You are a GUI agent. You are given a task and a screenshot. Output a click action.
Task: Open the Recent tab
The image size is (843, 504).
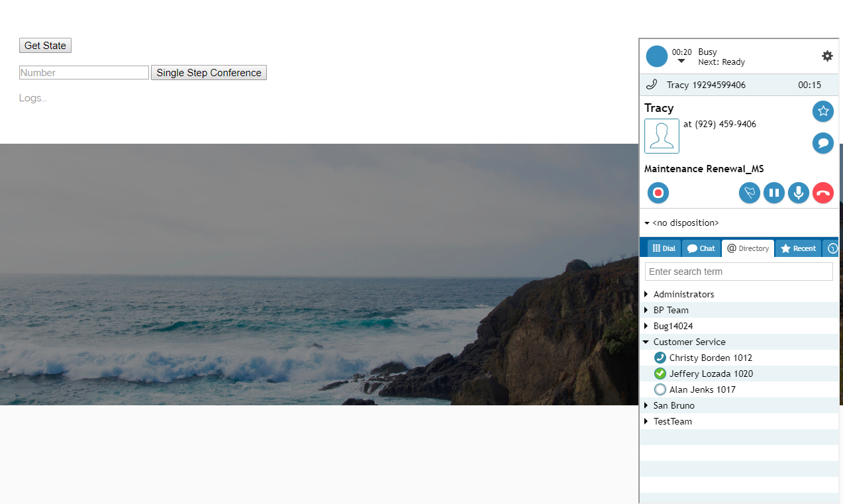(x=798, y=248)
